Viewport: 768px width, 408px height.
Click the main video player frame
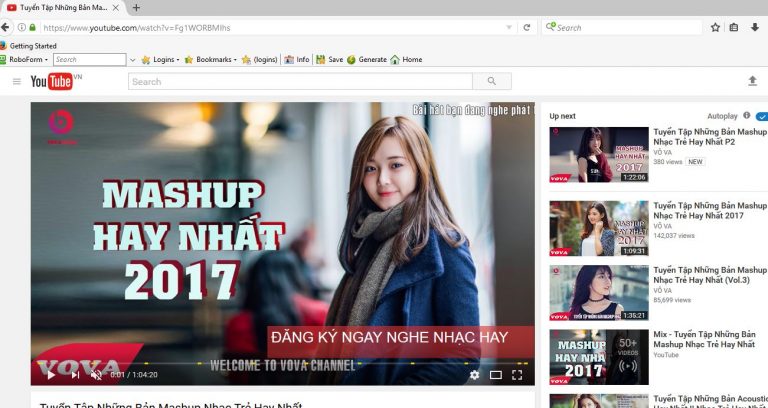pyautogui.click(x=283, y=243)
